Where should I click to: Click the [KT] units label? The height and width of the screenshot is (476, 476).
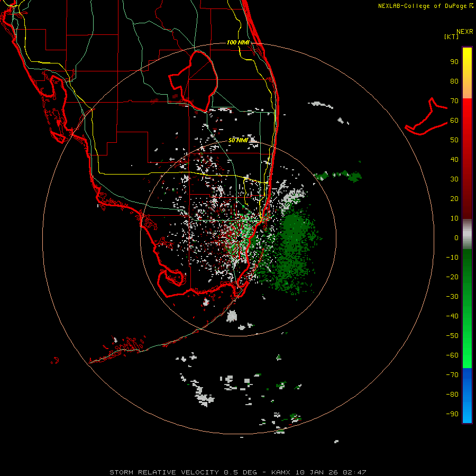(x=452, y=36)
